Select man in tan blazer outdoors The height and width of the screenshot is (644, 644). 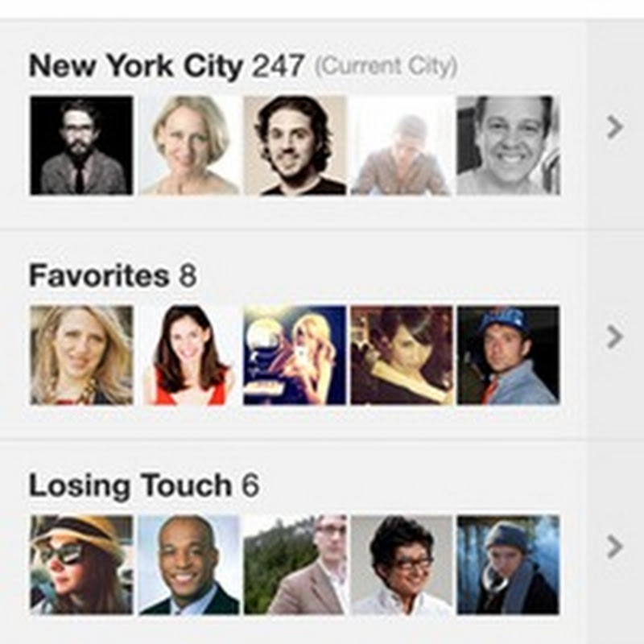point(295,565)
